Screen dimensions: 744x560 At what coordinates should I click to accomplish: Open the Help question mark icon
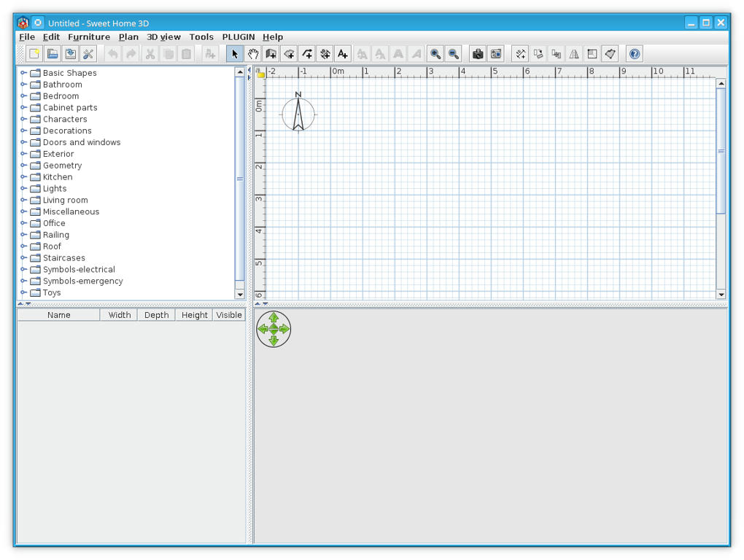point(635,54)
